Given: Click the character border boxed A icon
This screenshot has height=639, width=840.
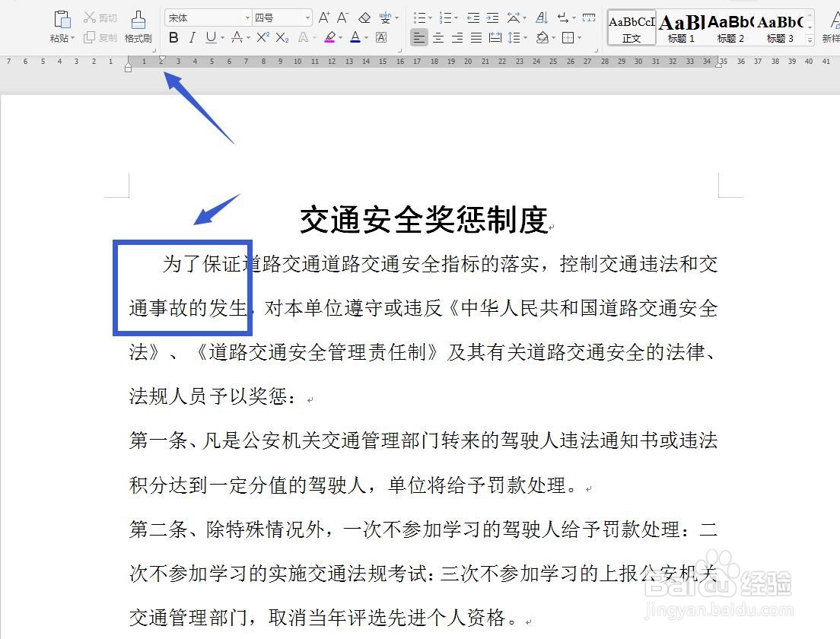Looking at the screenshot, I should [381, 37].
